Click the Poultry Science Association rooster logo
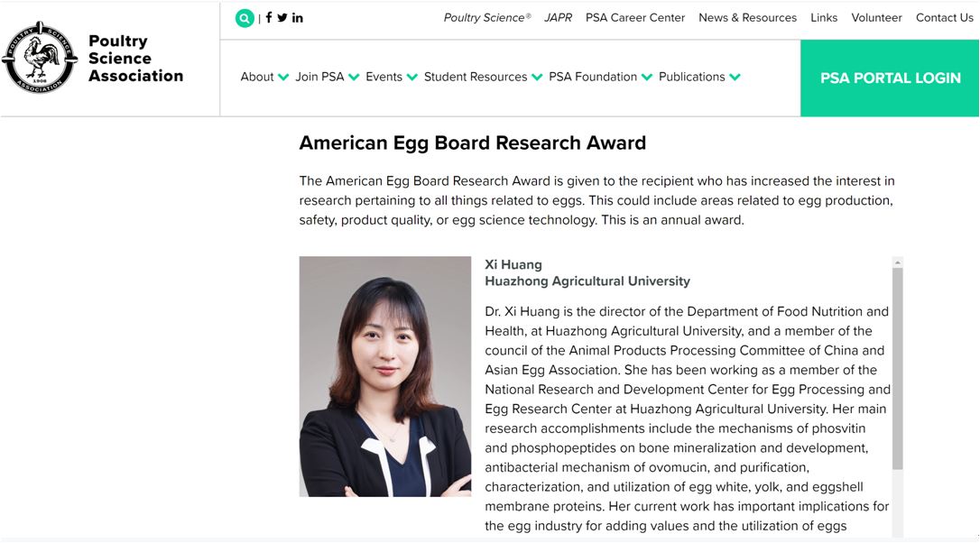The width and height of the screenshot is (980, 543). 40,59
